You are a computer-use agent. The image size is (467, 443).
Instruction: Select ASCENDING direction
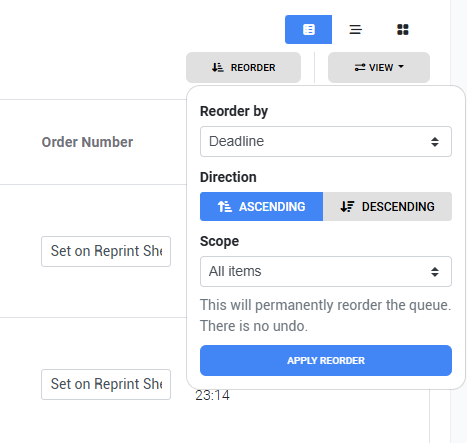[261, 206]
